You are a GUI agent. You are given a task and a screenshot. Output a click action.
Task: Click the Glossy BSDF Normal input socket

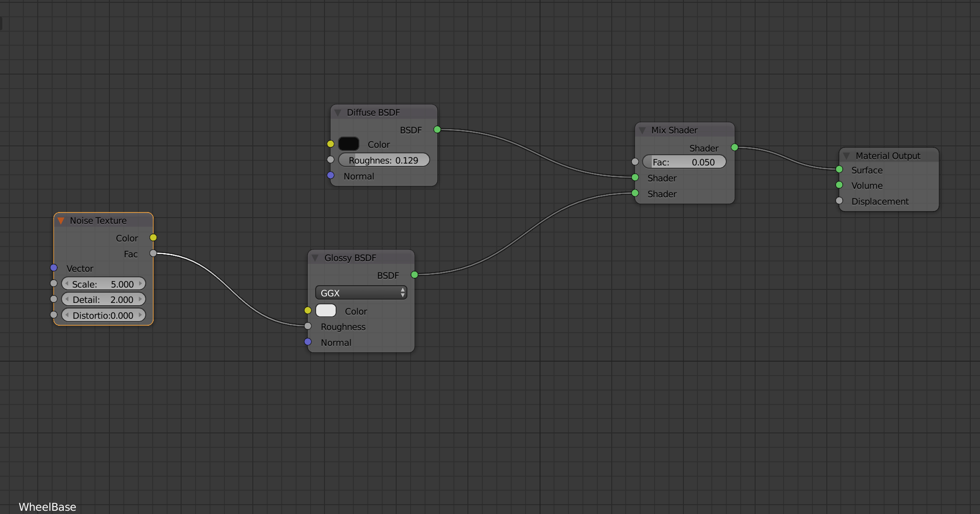pos(308,342)
